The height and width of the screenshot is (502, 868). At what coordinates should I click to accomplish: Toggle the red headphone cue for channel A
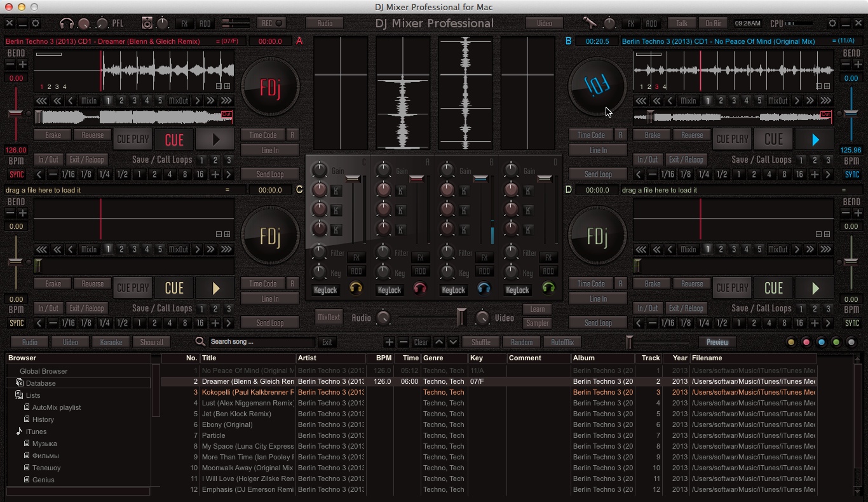tap(419, 289)
